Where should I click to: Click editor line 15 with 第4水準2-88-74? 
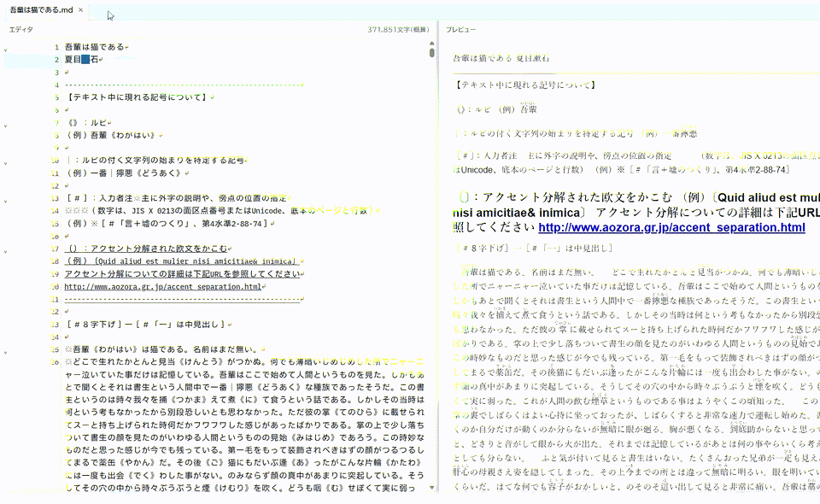click(x=167, y=224)
